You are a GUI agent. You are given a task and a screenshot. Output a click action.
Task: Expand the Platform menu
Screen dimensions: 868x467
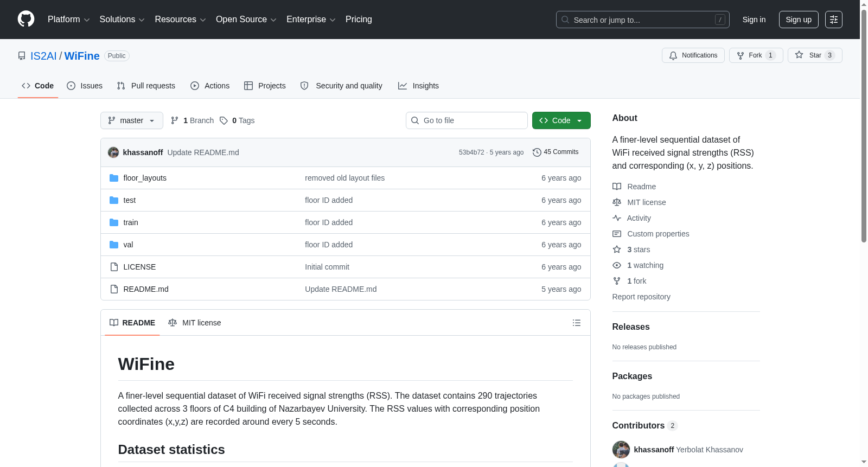coord(69,20)
